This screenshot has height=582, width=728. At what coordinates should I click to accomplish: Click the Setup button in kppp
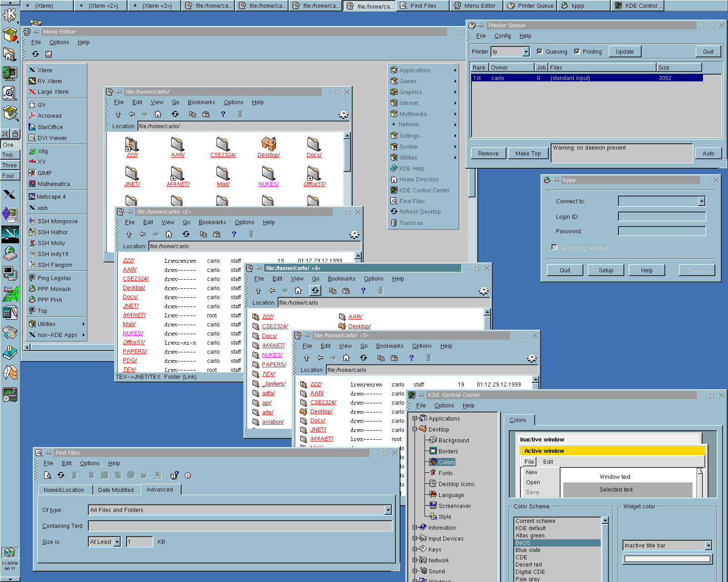tap(606, 270)
